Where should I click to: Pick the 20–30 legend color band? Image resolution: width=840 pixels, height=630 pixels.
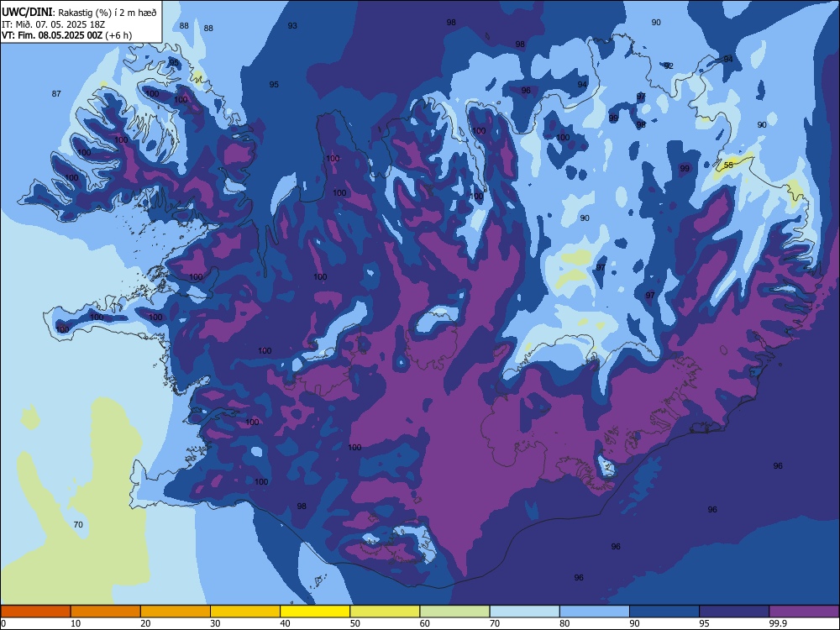176,612
